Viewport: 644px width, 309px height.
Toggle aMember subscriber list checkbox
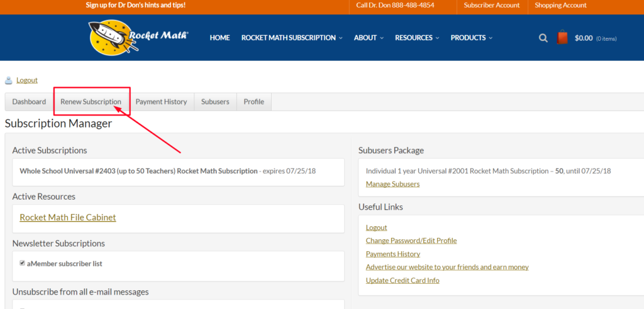click(x=23, y=263)
